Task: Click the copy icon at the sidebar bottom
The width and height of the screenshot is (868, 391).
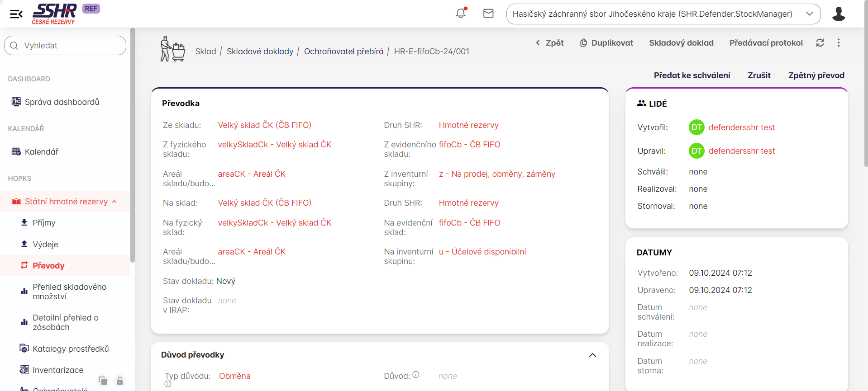Action: pyautogui.click(x=103, y=381)
